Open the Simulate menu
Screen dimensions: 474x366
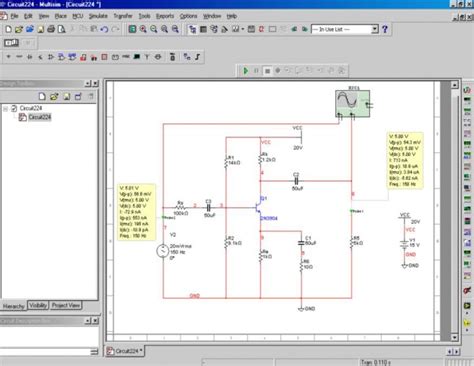coord(98,16)
